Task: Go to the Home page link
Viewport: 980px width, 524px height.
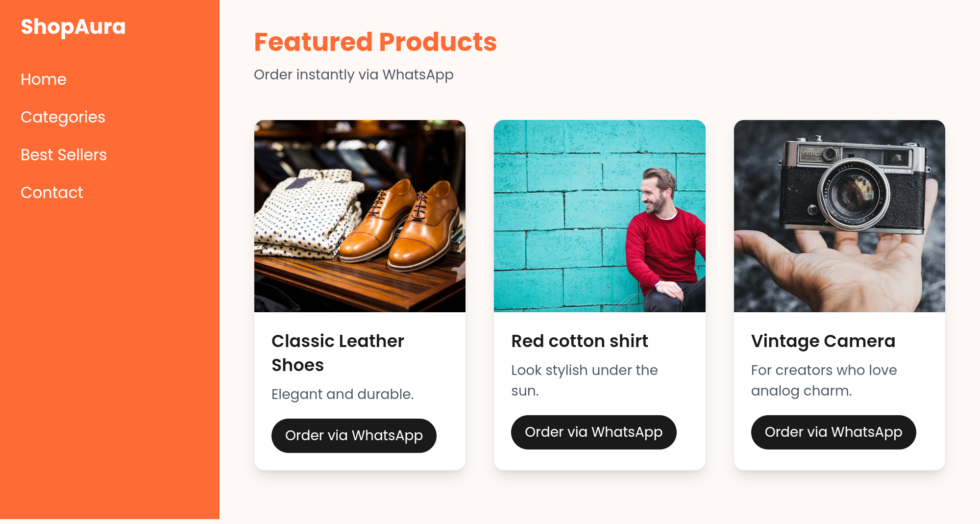Action: click(x=44, y=79)
